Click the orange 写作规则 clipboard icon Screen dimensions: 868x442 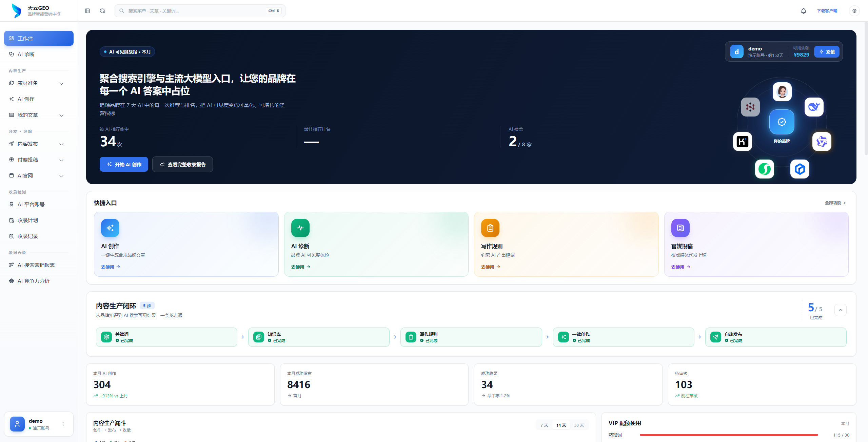[490, 228]
